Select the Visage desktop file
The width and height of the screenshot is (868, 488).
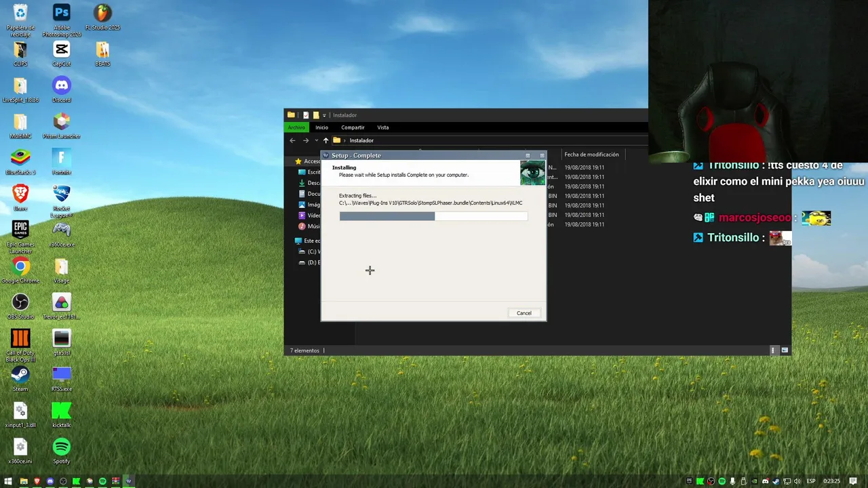[x=61, y=270]
